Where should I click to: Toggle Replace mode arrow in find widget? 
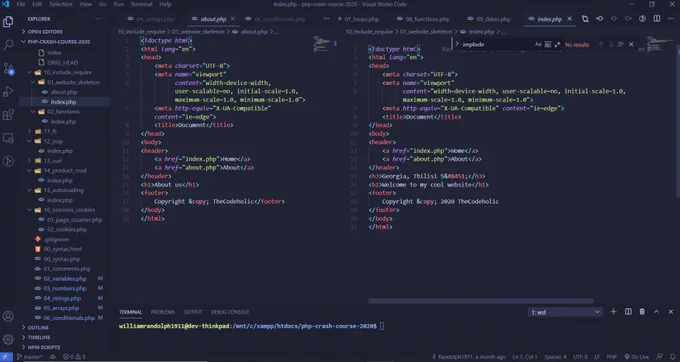[457, 44]
